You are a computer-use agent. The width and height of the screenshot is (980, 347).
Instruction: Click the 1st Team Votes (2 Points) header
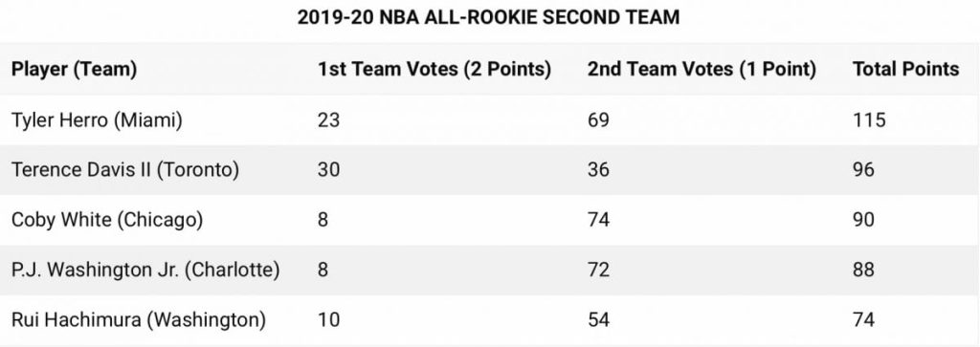click(x=434, y=69)
